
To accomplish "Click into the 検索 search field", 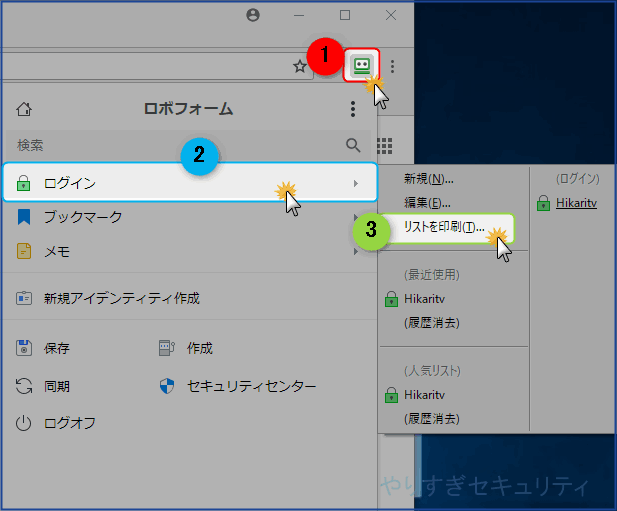I will (188, 145).
